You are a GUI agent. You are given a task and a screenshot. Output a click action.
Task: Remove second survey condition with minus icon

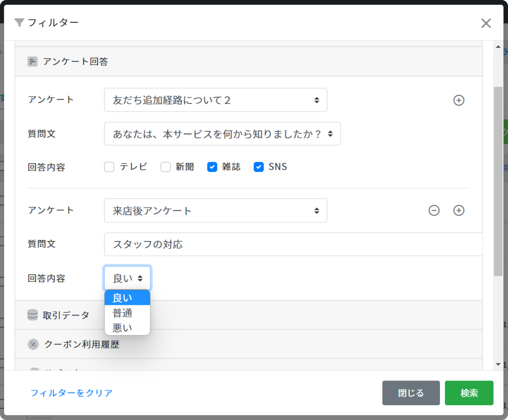click(x=434, y=210)
